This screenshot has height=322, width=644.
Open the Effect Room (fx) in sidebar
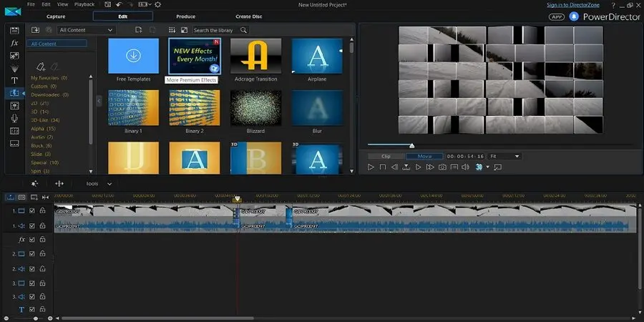point(14,43)
